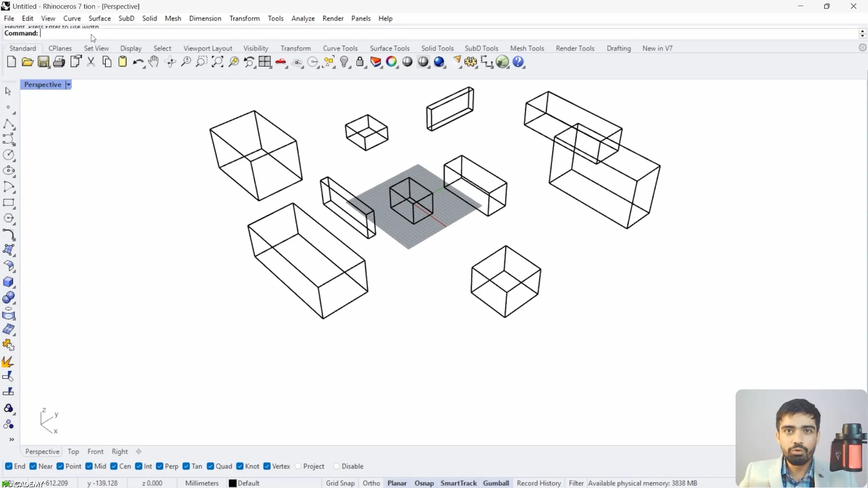Click the Zoom Extents icon

(x=218, y=62)
